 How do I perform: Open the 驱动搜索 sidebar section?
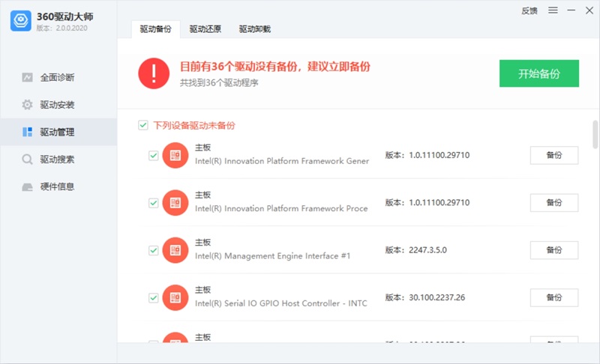pos(58,160)
